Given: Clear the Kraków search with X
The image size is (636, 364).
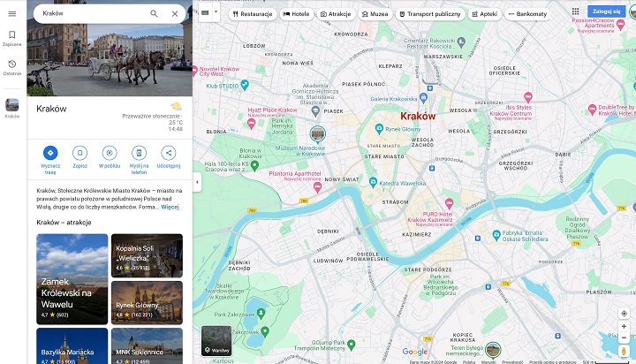Looking at the screenshot, I should [x=175, y=14].
